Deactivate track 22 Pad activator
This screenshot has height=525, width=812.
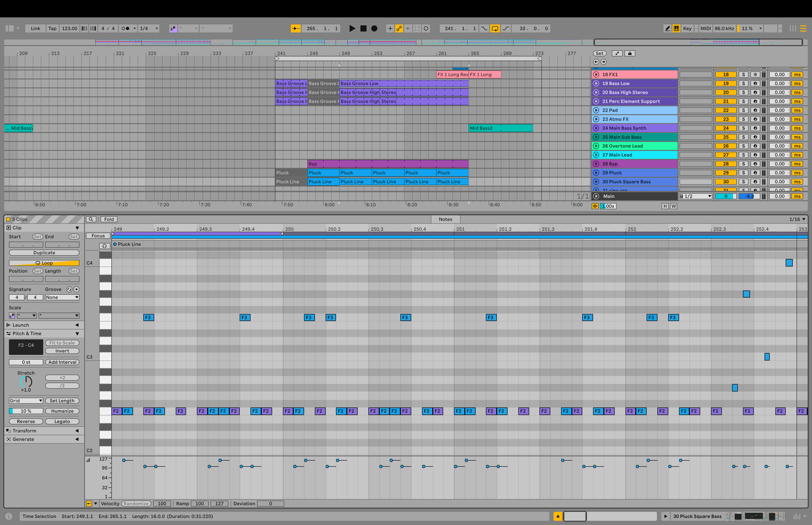tap(726, 110)
